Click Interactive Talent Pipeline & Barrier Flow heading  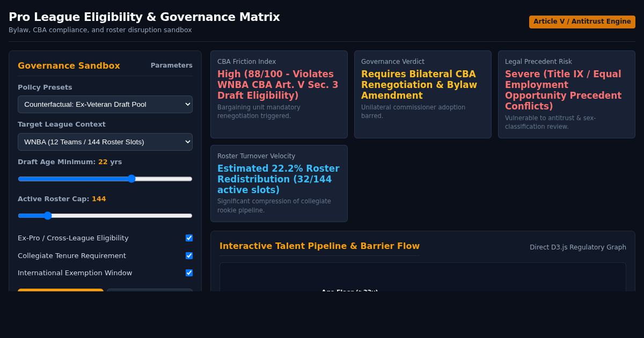click(x=320, y=246)
